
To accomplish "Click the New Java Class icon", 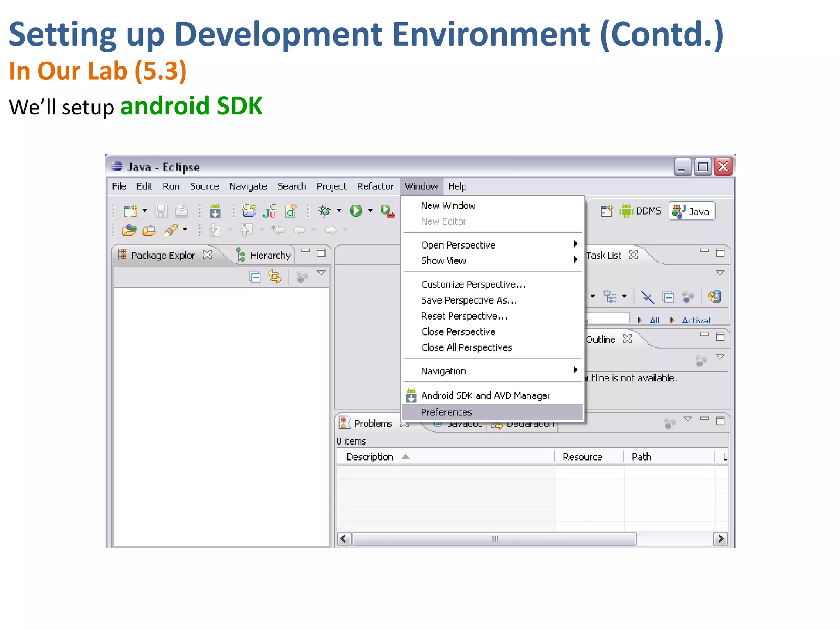I will pyautogui.click(x=291, y=211).
